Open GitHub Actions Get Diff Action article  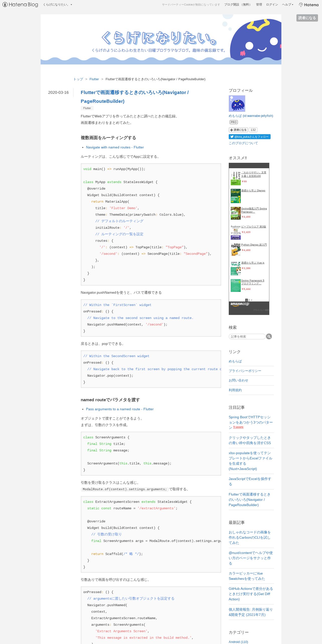(x=251, y=594)
